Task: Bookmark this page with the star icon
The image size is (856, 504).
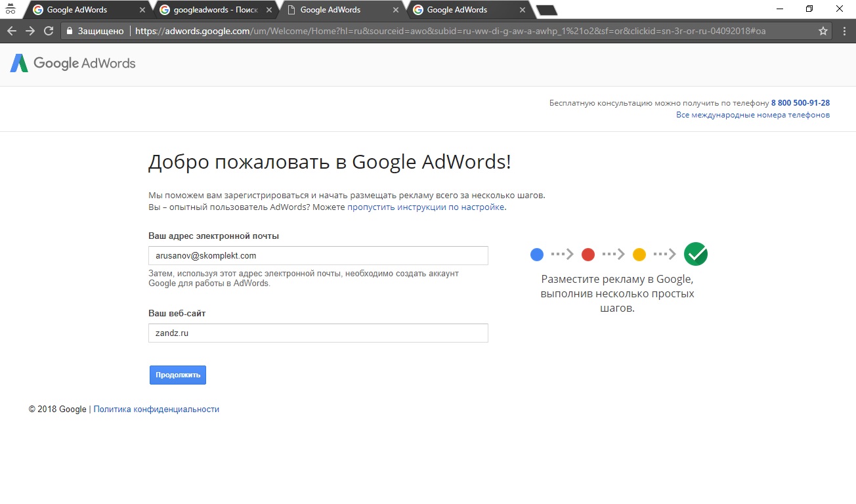Action: point(823,31)
